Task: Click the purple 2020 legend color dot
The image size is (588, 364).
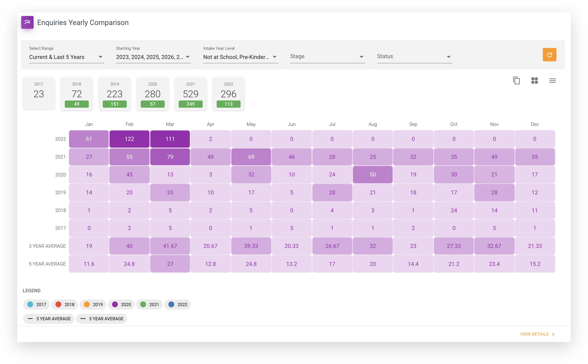Action: pyautogui.click(x=115, y=304)
